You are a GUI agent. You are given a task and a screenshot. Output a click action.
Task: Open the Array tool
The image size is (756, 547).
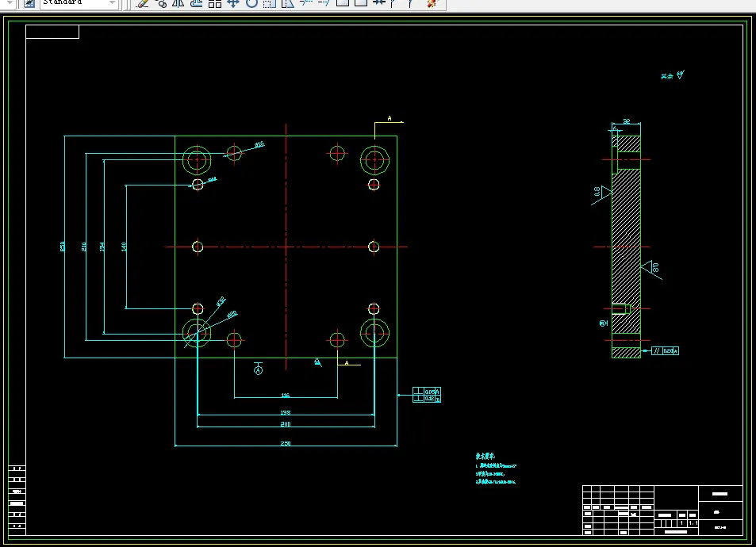point(215,3)
